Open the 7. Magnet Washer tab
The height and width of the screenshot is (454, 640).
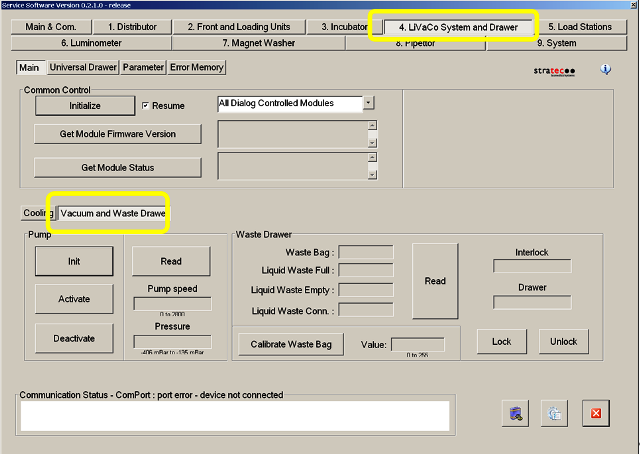(x=259, y=43)
